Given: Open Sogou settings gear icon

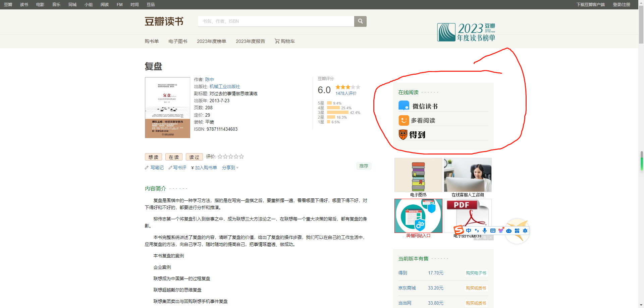Looking at the screenshot, I should pyautogui.click(x=525, y=231).
